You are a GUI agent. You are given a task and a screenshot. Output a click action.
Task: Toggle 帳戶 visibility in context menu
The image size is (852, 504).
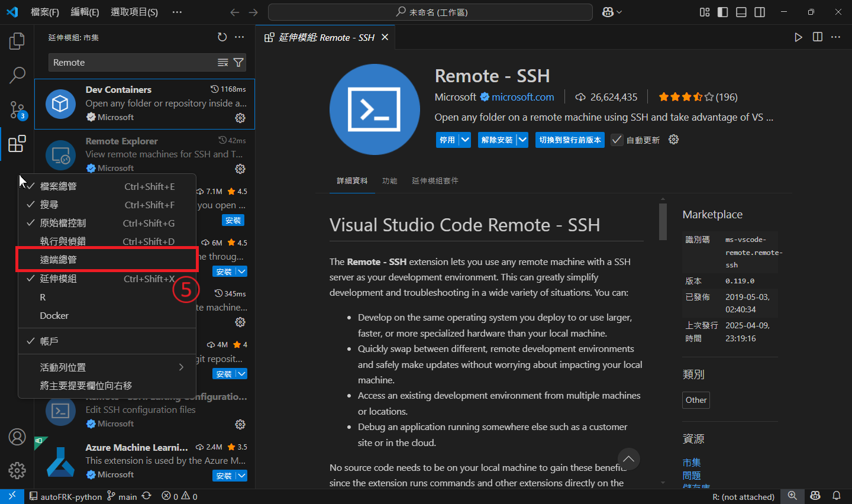point(107,341)
